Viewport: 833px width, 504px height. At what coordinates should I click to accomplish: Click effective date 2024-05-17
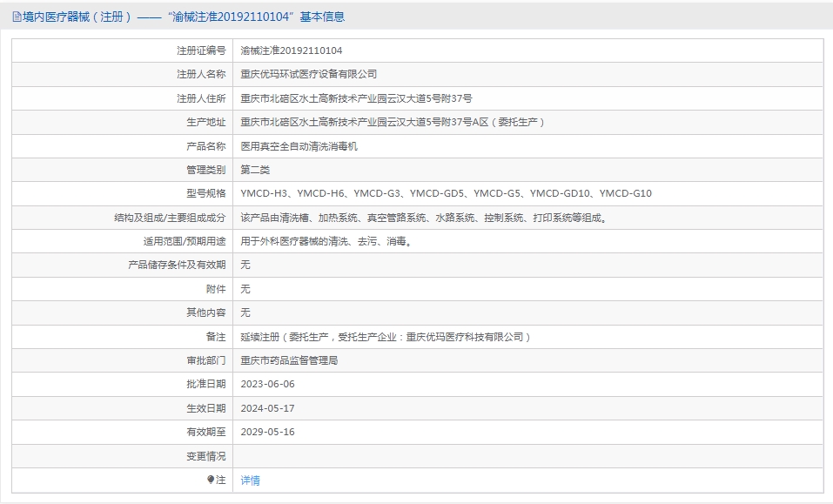268,407
